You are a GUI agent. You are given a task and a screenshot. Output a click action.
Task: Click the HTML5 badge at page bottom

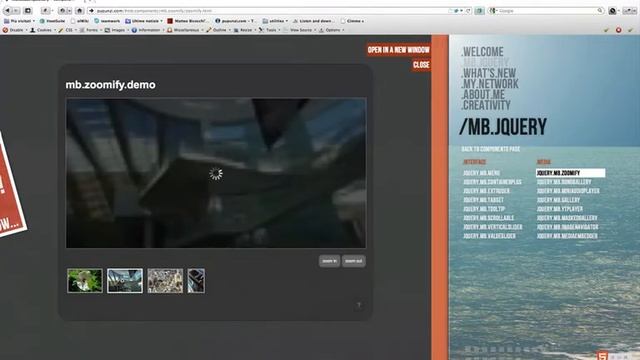tap(602, 356)
